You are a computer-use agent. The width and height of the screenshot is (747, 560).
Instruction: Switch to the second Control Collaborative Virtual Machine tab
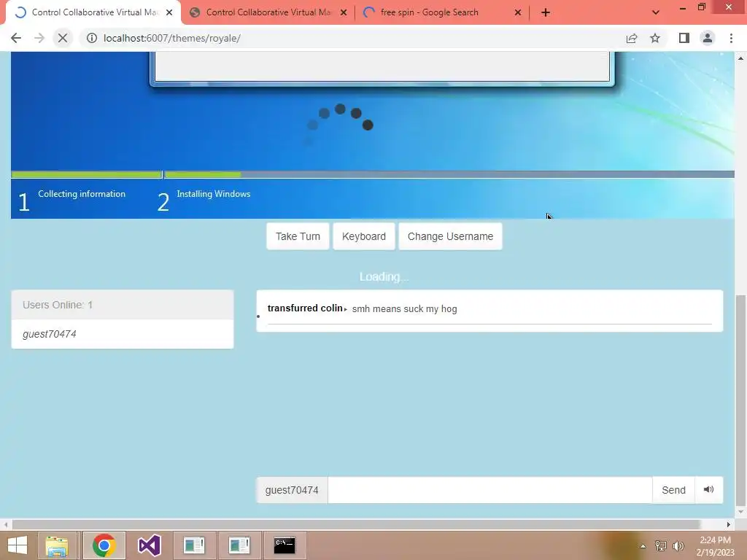(x=268, y=12)
